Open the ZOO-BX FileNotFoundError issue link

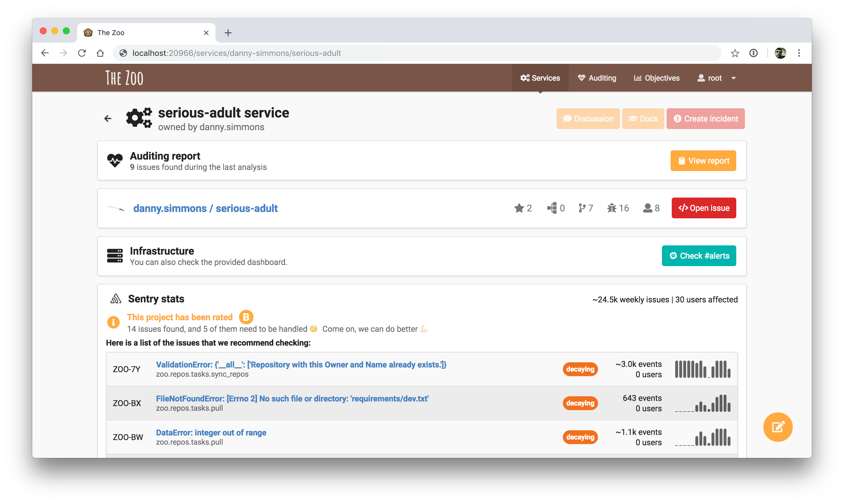[x=292, y=399]
